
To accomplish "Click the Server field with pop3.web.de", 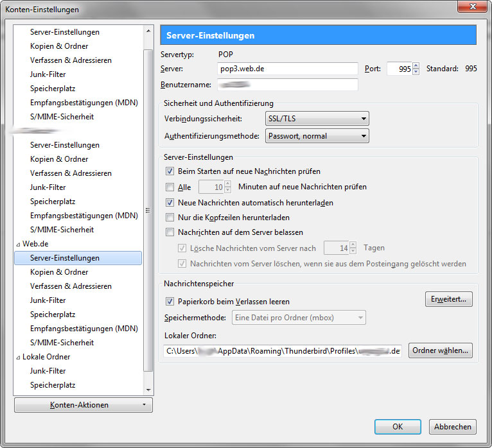I will [x=287, y=69].
